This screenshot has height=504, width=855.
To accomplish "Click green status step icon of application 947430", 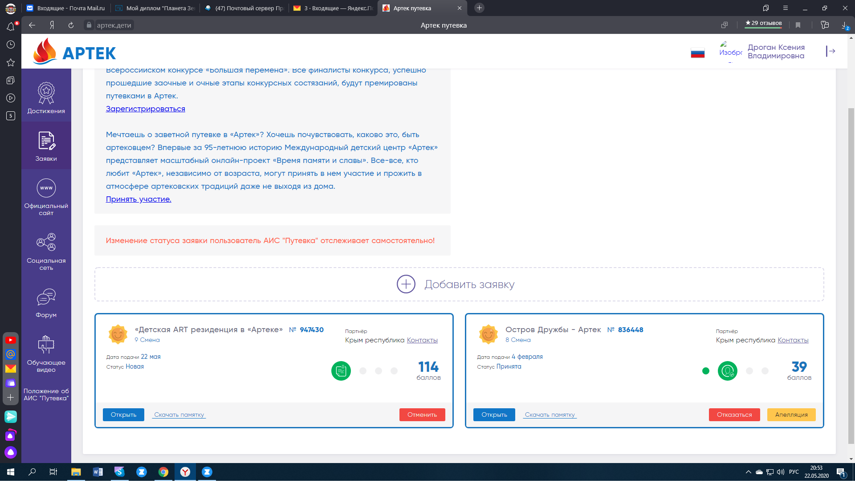I will click(x=341, y=371).
